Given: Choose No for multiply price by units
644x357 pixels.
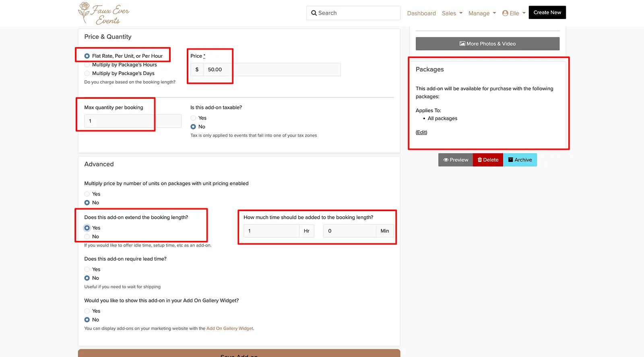Looking at the screenshot, I should tap(87, 203).
